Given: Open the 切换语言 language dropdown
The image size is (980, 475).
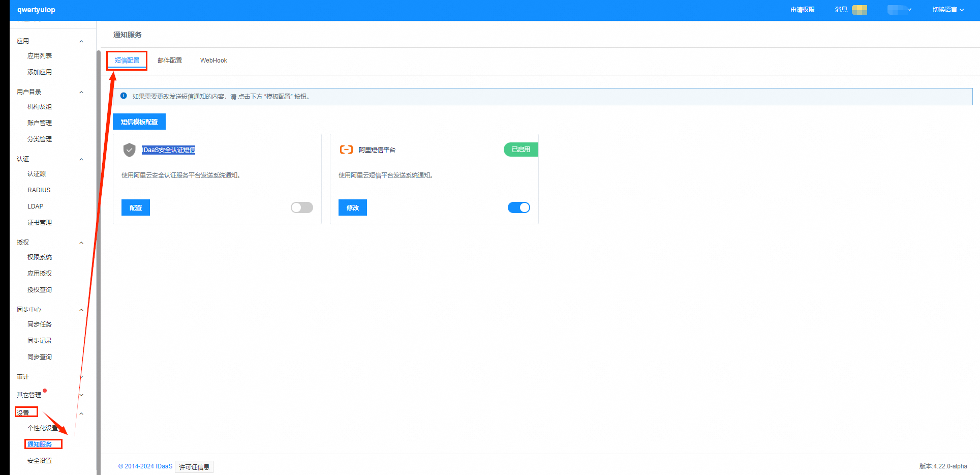Looking at the screenshot, I should point(947,10).
